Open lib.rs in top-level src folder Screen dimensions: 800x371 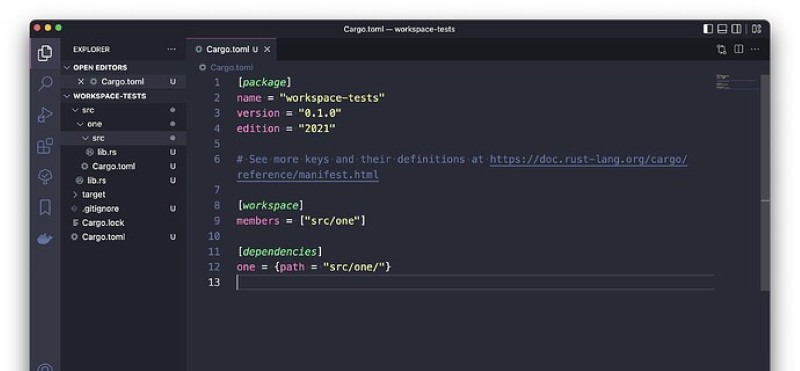[123, 180]
